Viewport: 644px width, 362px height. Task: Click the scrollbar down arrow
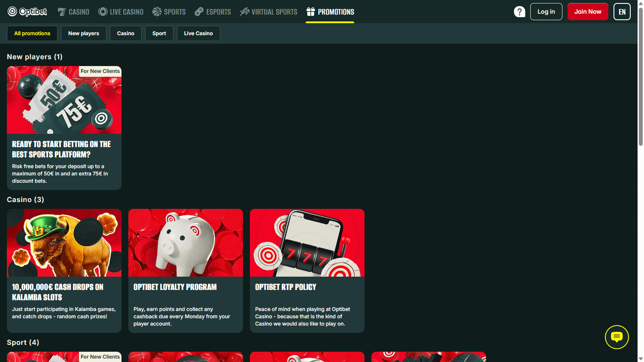point(641,359)
